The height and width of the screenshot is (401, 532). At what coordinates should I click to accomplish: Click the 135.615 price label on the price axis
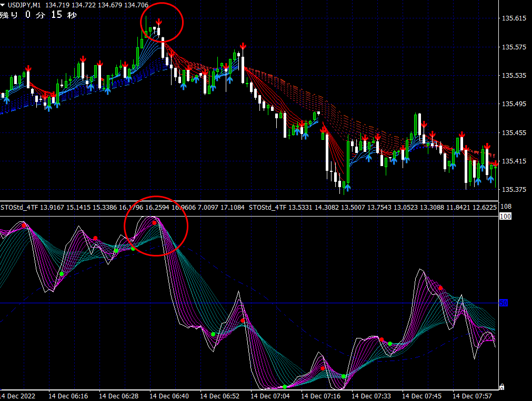514,18
